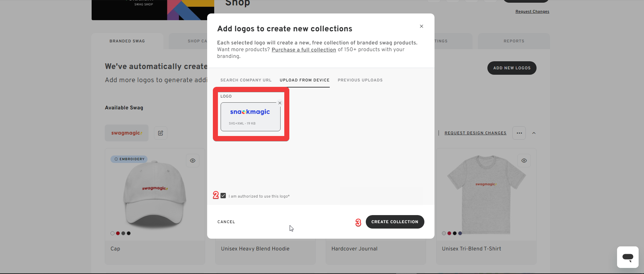The width and height of the screenshot is (644, 274).
Task: Toggle the logo authorization checkbox
Action: pyautogui.click(x=223, y=196)
